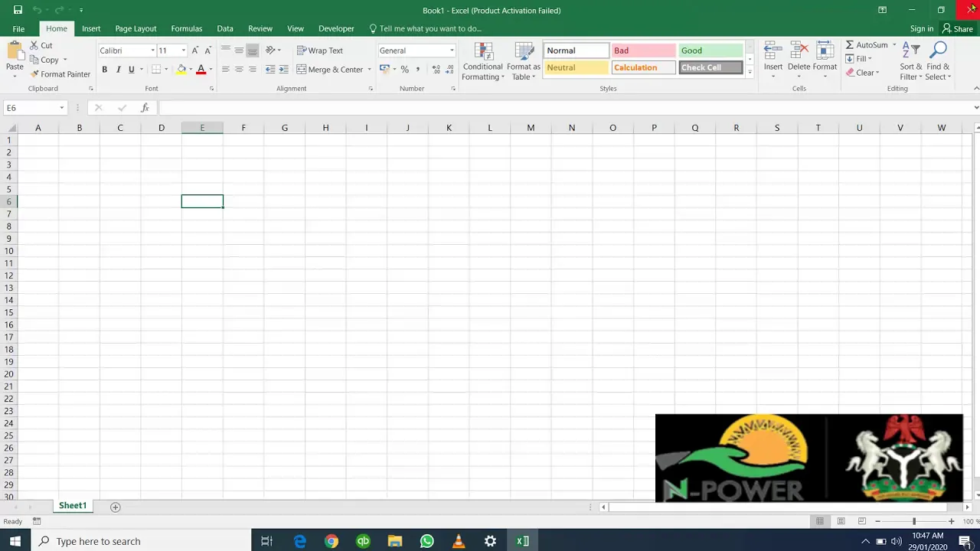Top align cell content
The height and width of the screenshot is (551, 980).
pos(225,51)
